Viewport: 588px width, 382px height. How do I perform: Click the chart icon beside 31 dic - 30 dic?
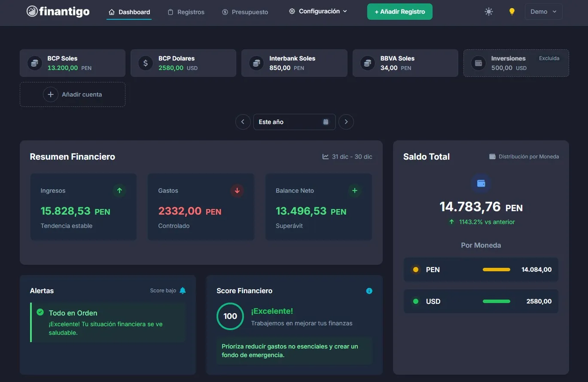[325, 156]
